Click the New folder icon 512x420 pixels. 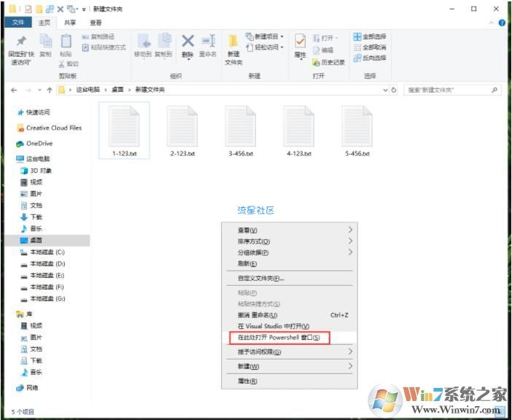pos(233,41)
